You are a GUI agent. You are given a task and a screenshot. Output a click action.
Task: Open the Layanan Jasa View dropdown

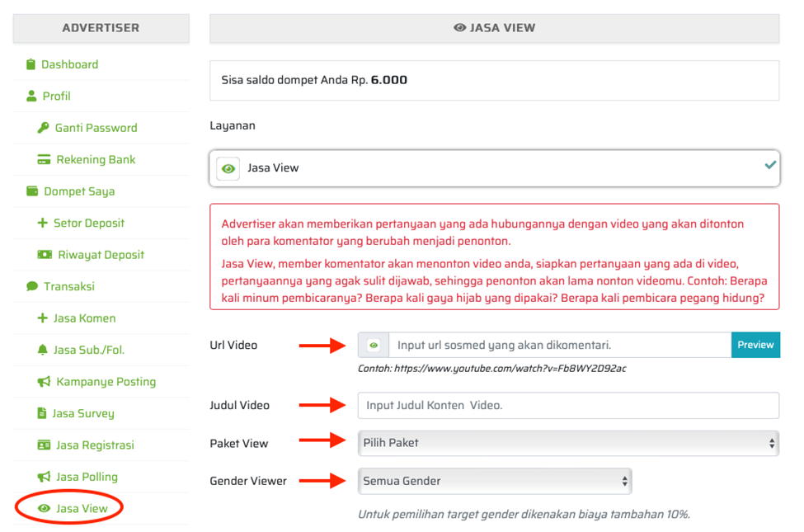[x=494, y=167]
